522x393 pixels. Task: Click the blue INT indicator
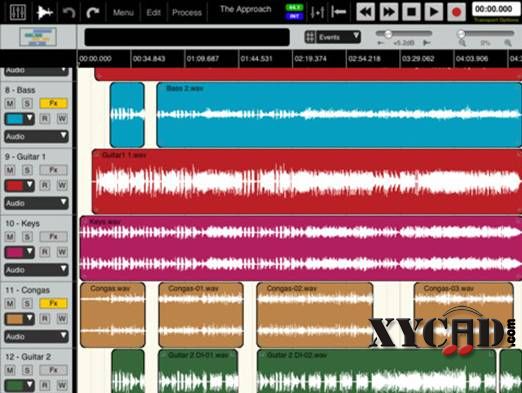coord(294,16)
